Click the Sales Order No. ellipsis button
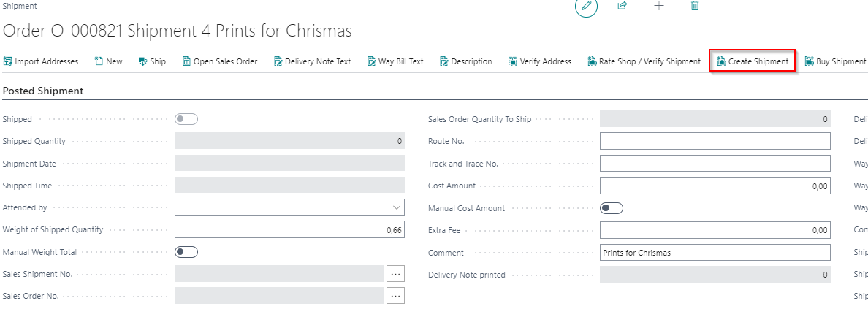868x328 pixels. pos(395,296)
